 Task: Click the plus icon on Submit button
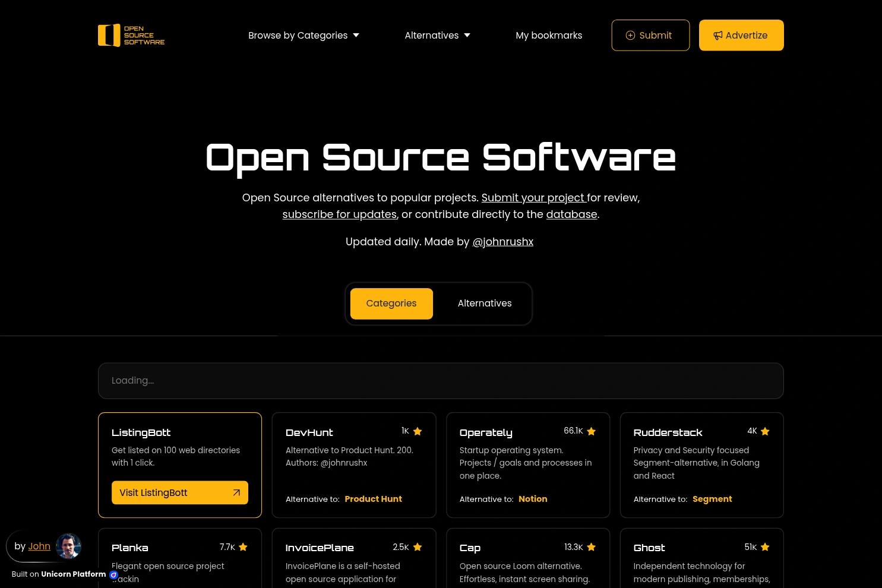630,35
